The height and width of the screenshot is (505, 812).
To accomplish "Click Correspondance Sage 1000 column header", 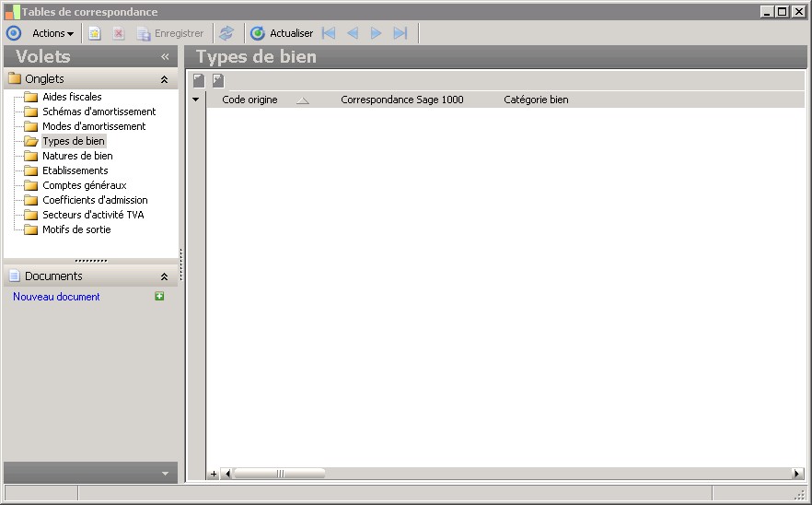I will coord(401,100).
